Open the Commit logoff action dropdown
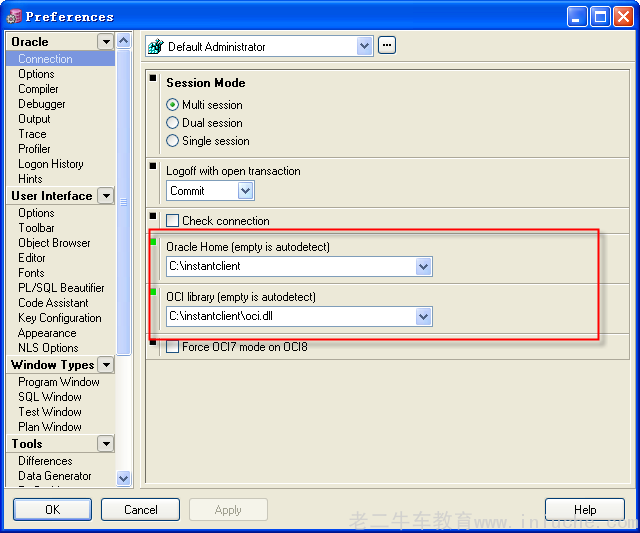 [x=245, y=191]
